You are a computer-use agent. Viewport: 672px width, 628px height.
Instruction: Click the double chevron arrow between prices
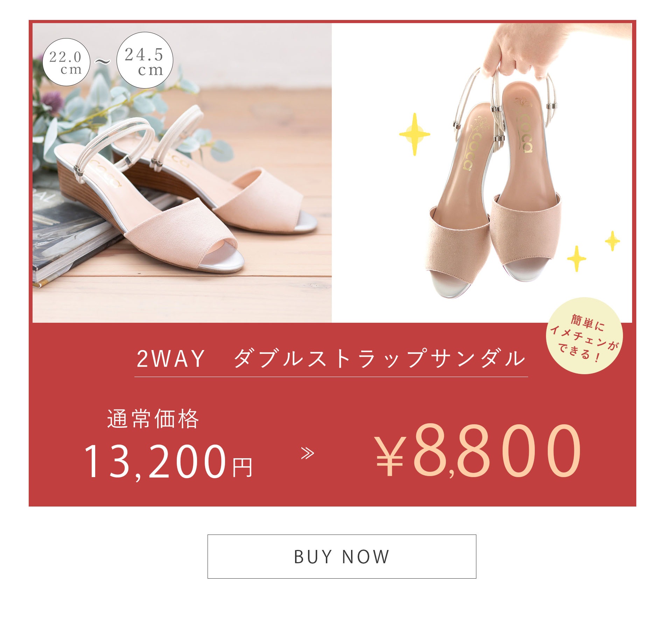pyautogui.click(x=308, y=454)
